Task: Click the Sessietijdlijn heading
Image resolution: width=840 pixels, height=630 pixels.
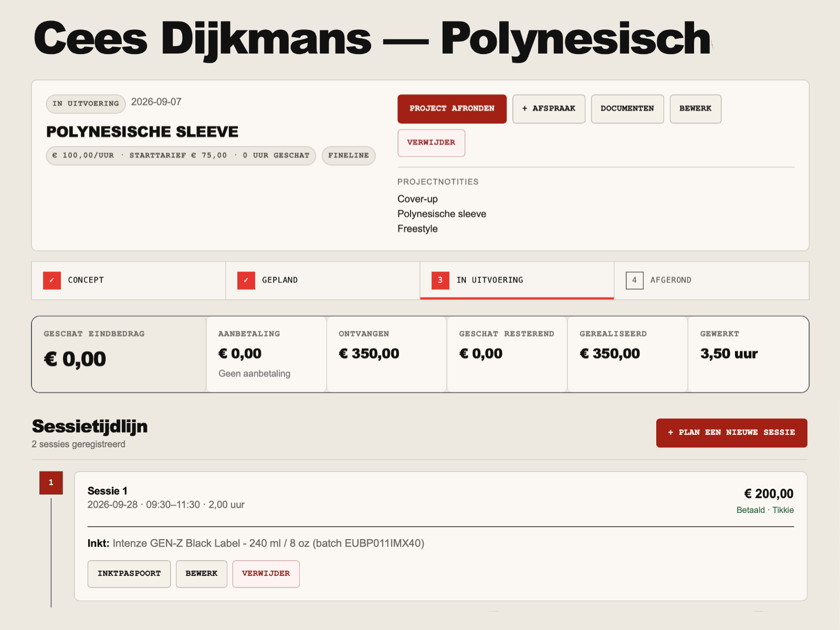Action: 90,426
